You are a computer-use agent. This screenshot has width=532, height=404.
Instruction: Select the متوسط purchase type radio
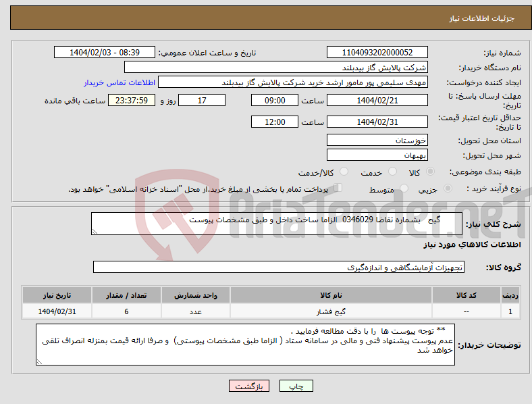[404, 188]
